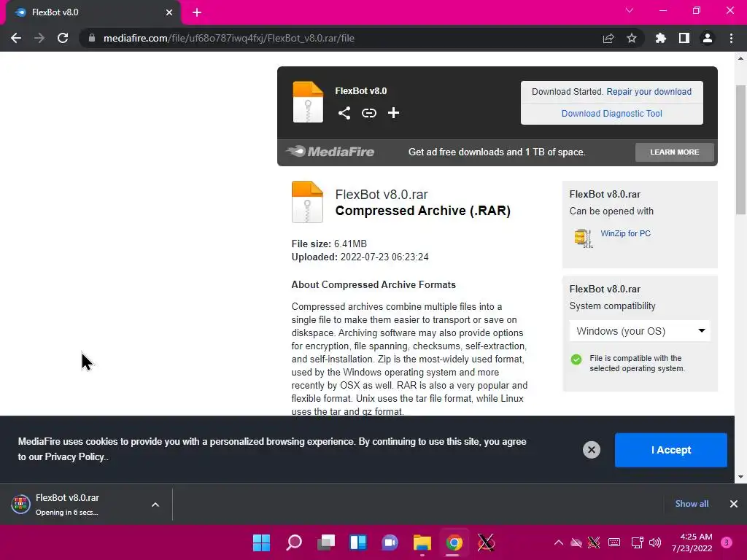Click the page vertical scrollbar thumb

(740, 150)
